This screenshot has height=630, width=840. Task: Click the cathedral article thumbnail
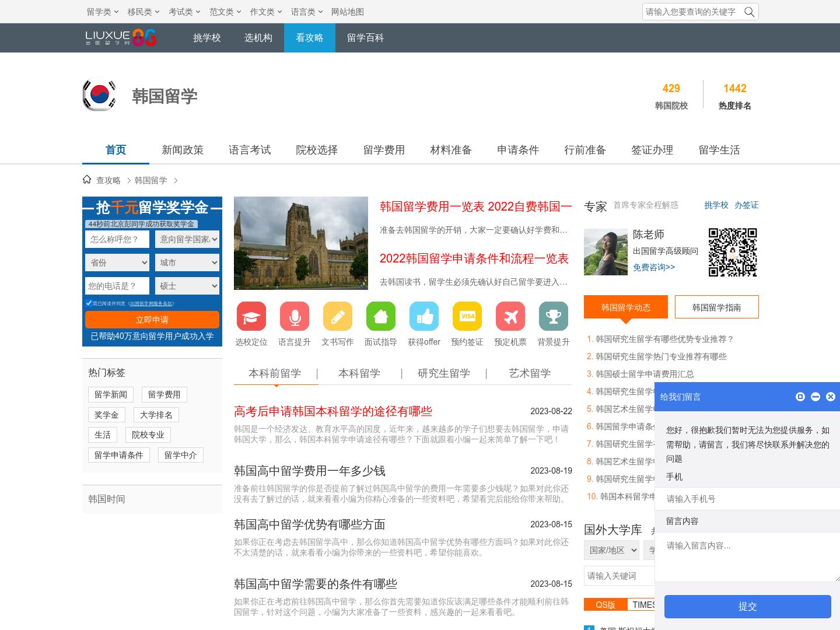pyautogui.click(x=301, y=243)
